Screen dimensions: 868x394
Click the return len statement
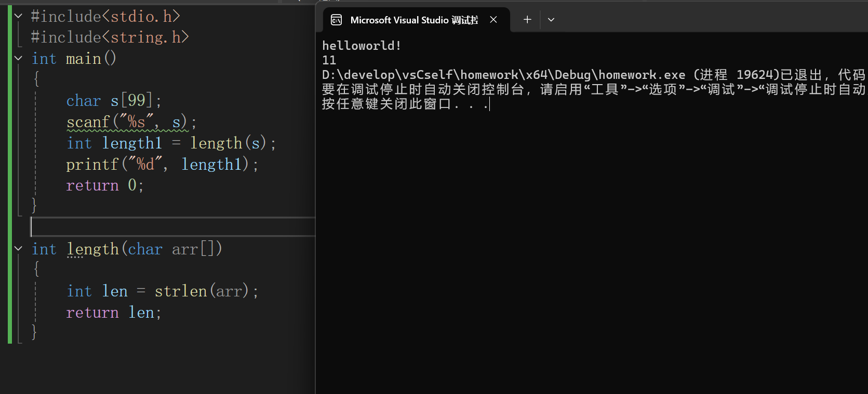pyautogui.click(x=114, y=313)
